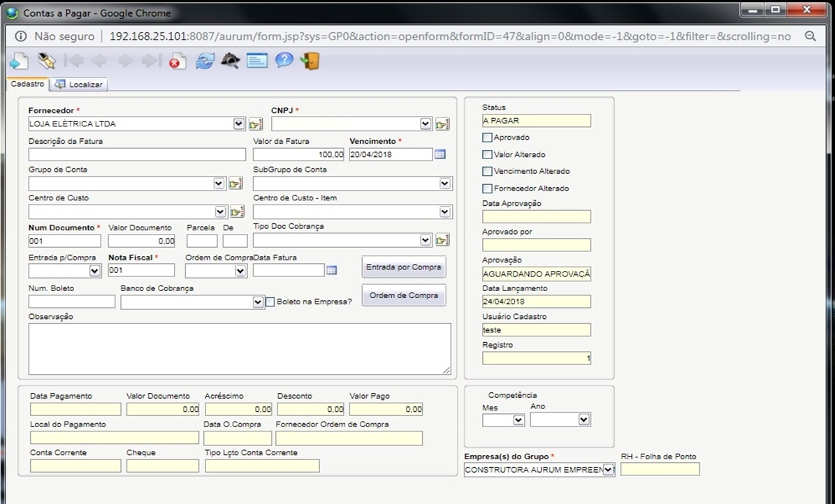Open help via question mark icon
Image resolution: width=835 pixels, height=504 pixels.
(x=284, y=61)
